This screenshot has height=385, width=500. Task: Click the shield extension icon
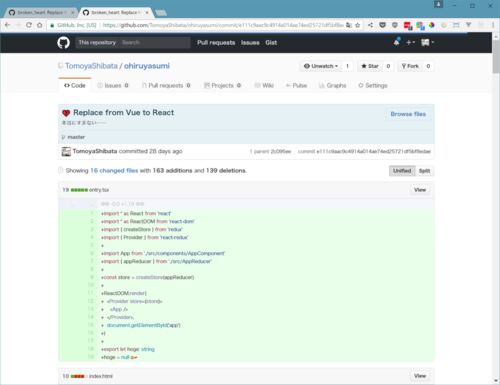click(x=395, y=25)
